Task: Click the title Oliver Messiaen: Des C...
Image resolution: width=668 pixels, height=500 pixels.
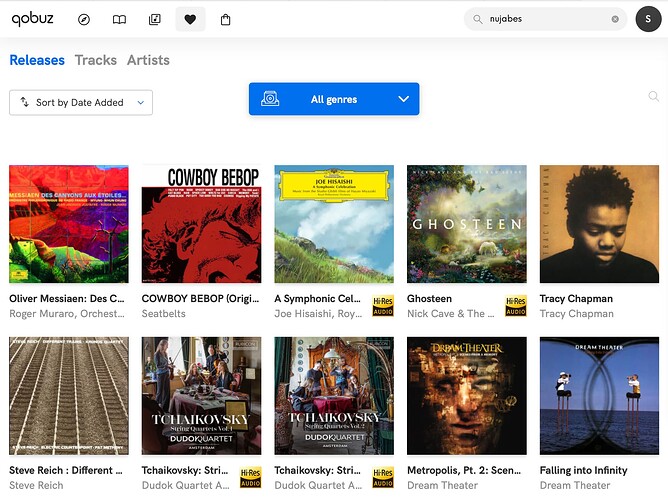Action: point(67,299)
